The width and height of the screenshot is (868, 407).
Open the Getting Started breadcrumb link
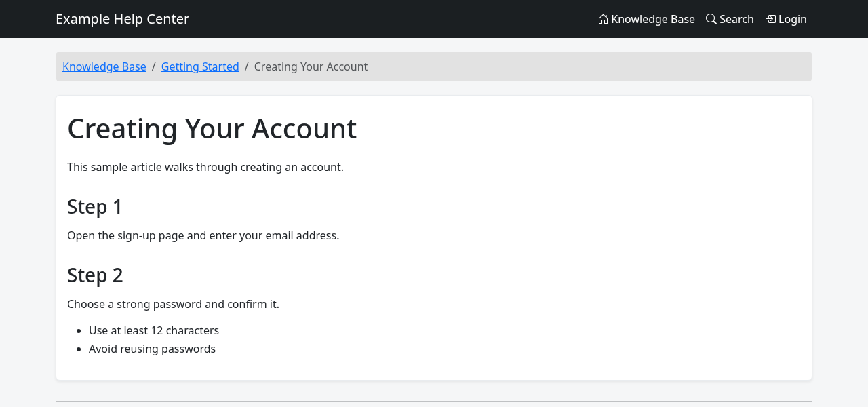[200, 66]
